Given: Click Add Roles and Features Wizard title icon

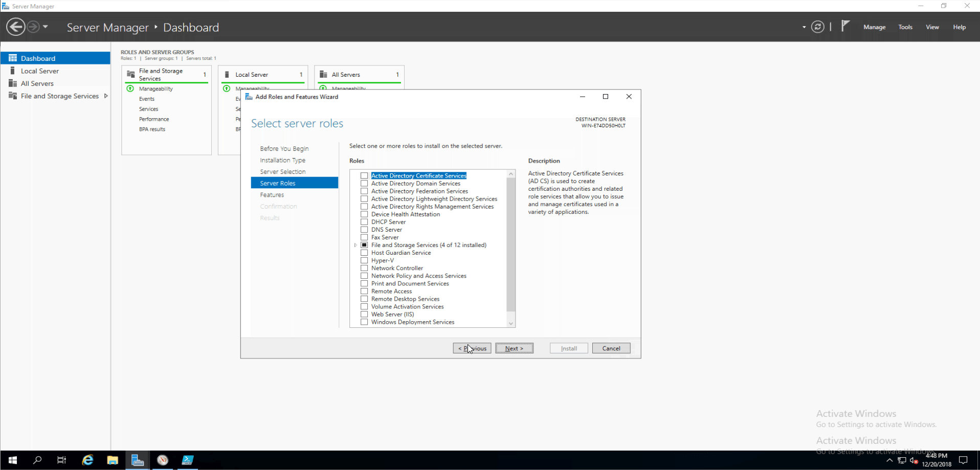Looking at the screenshot, I should [x=249, y=97].
